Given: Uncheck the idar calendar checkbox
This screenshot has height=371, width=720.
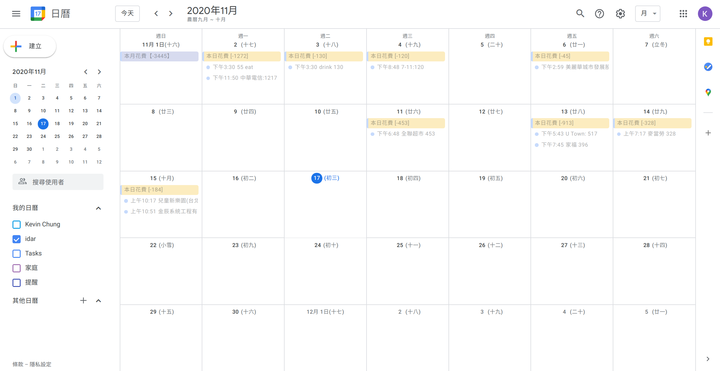Looking at the screenshot, I should point(17,239).
